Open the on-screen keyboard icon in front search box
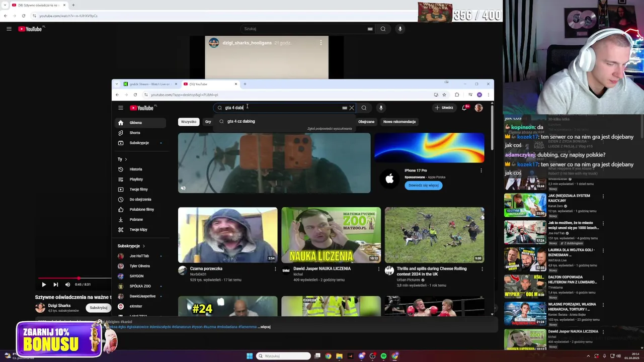The height and width of the screenshot is (362, 644). 345,108
